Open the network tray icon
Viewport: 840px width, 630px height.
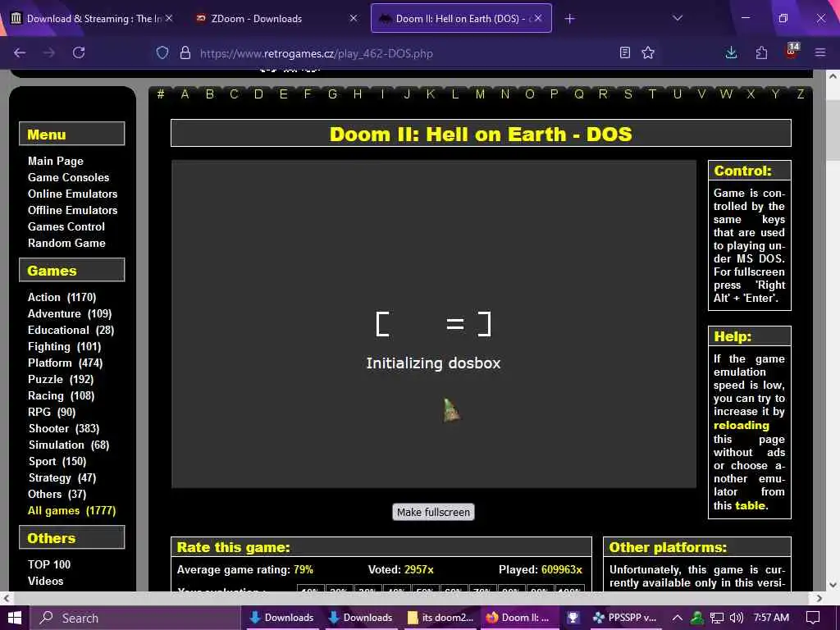(x=716, y=618)
